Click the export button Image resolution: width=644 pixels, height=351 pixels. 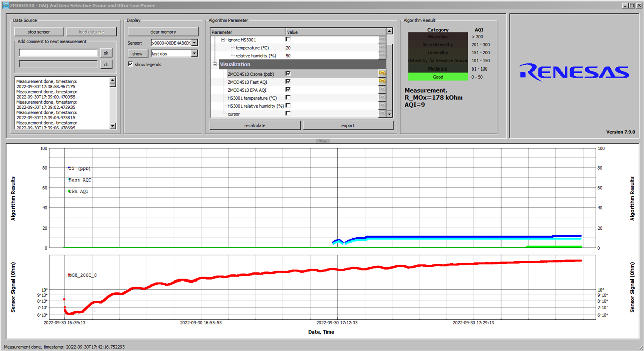(x=348, y=125)
